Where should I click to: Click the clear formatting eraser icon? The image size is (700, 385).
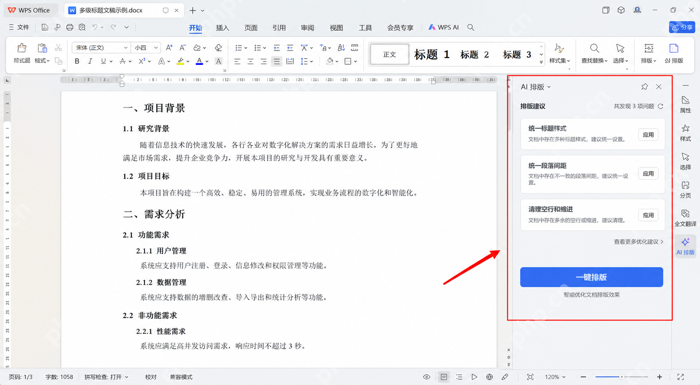pos(218,48)
